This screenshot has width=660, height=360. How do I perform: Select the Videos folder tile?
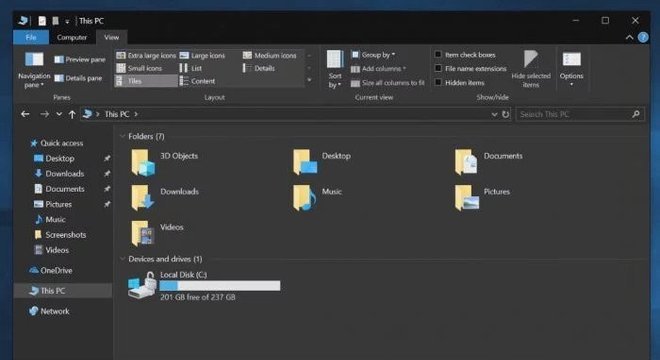(x=157, y=234)
